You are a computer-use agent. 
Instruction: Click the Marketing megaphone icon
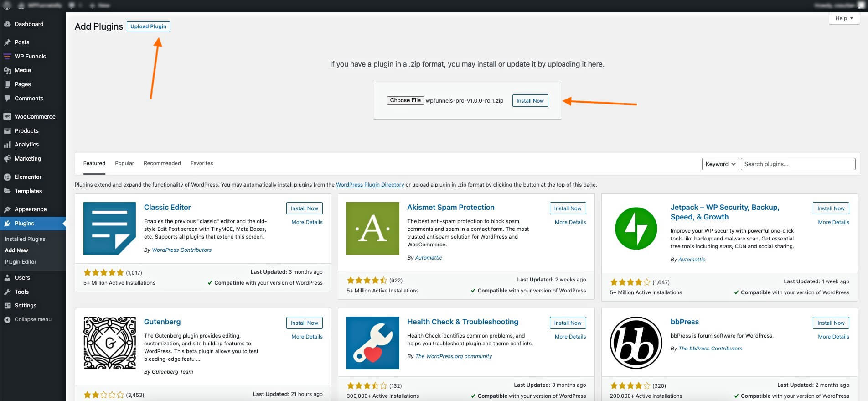point(7,159)
